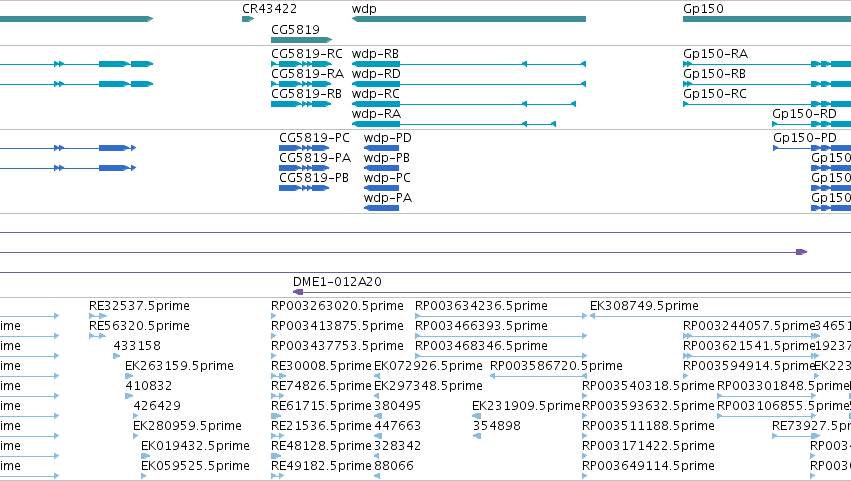This screenshot has height=481, width=851.
Task: Select transcript CG5819-RA
Action: click(x=301, y=84)
